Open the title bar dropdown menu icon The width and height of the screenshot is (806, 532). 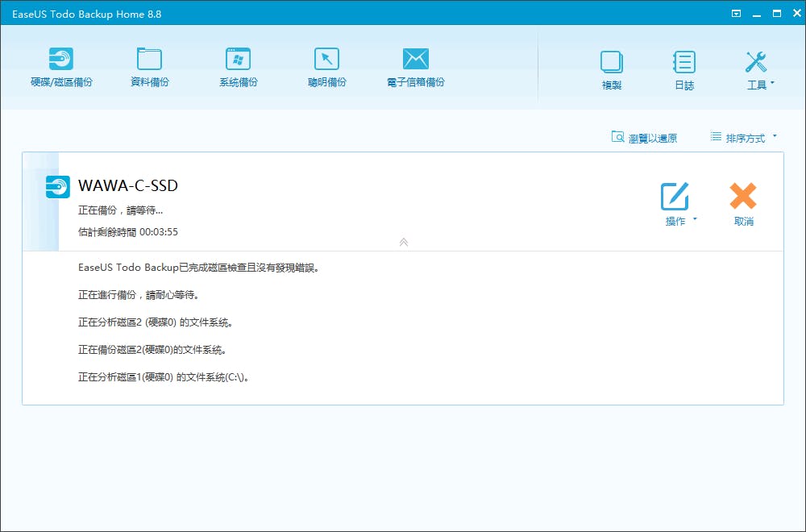pyautogui.click(x=736, y=14)
